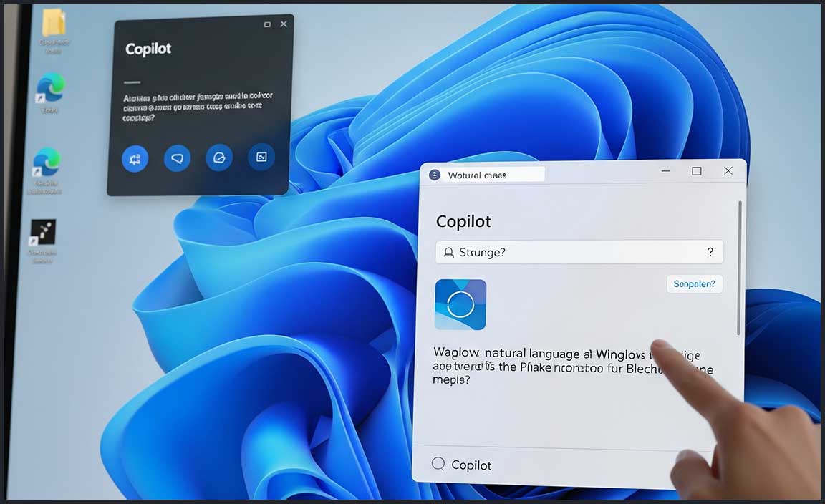Maximize the light Copilot window
The width and height of the screenshot is (825, 504).
click(x=697, y=171)
